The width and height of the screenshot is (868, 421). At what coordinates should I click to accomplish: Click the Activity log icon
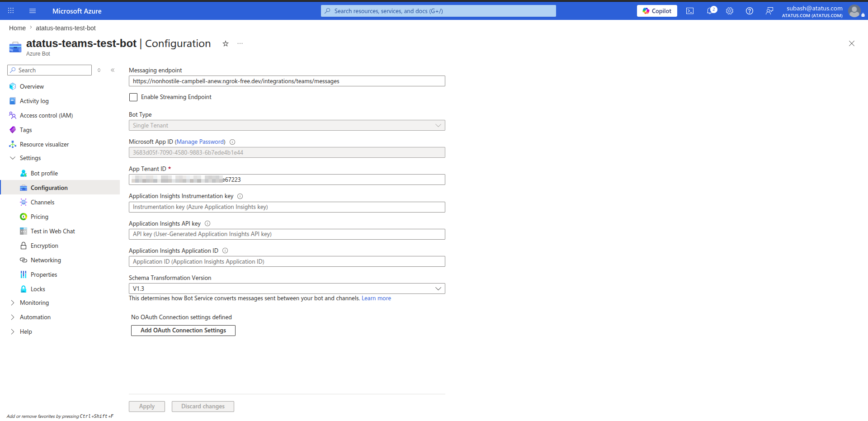point(13,101)
